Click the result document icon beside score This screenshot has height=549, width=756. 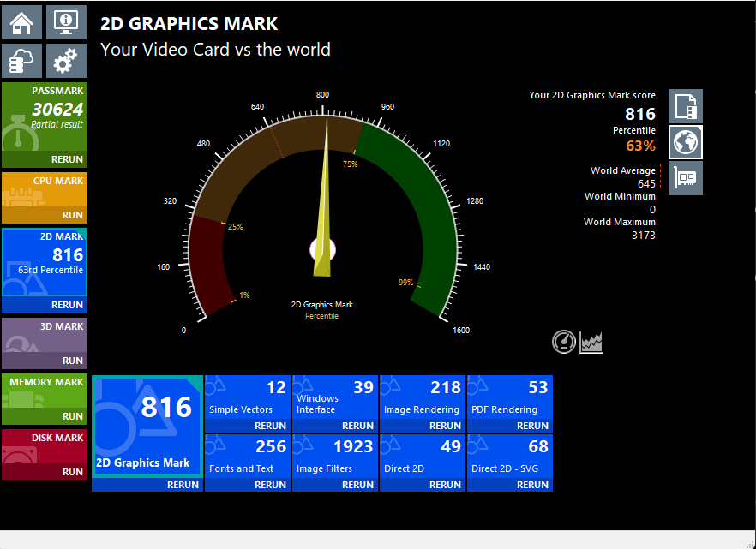(686, 106)
